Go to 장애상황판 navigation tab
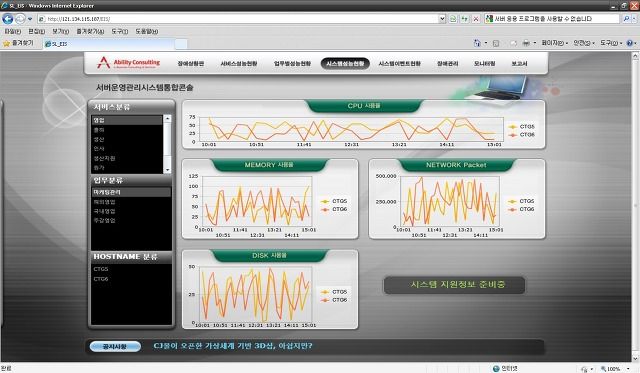Image resolution: width=640 pixels, height=373 pixels. [190, 64]
